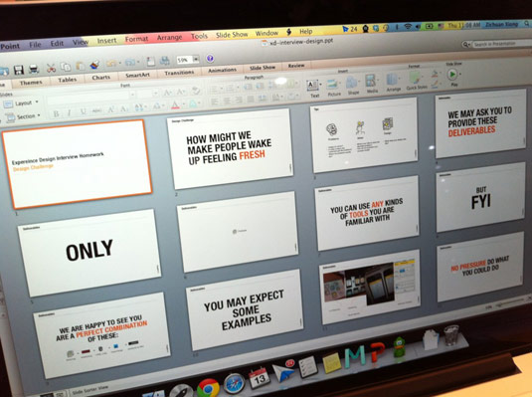Expand the Section dropdown
This screenshot has width=532, height=397.
point(23,116)
